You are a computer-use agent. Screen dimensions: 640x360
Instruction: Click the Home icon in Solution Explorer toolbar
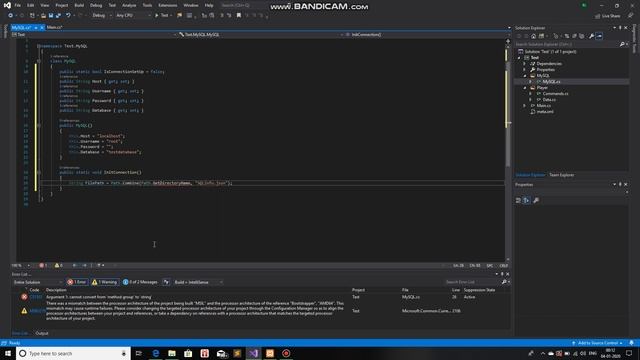tap(533, 36)
